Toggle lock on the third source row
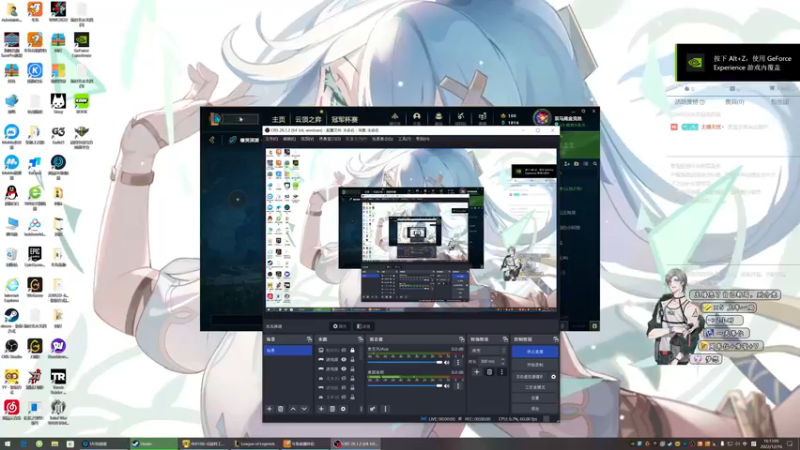 (x=352, y=368)
